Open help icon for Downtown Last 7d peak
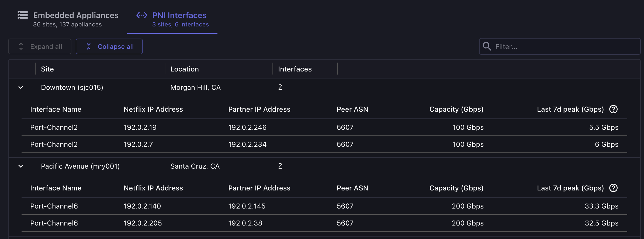The width and height of the screenshot is (644, 239). (614, 109)
